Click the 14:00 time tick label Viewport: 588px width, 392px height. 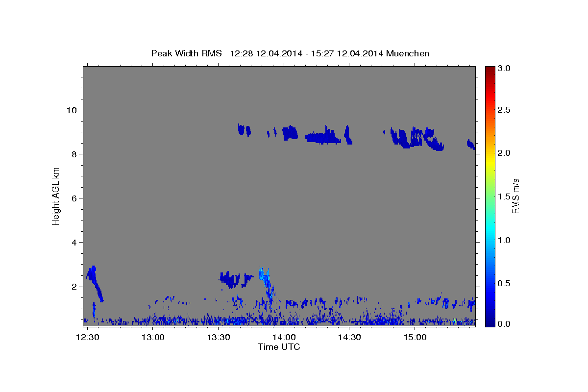[x=284, y=337]
